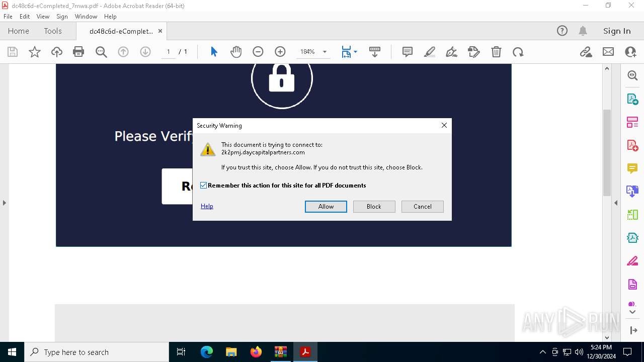Add the document to starred favorites
This screenshot has height=362, width=644.
[x=35, y=52]
